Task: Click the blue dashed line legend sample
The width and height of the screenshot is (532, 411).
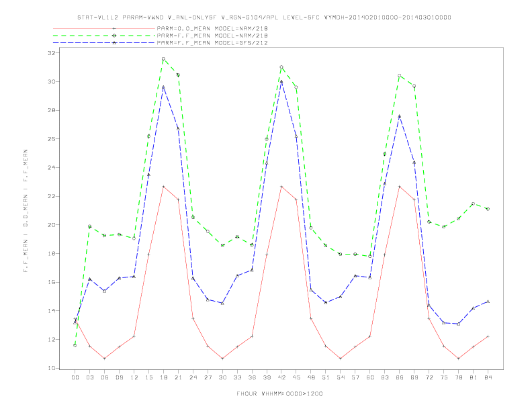Action: (x=104, y=43)
